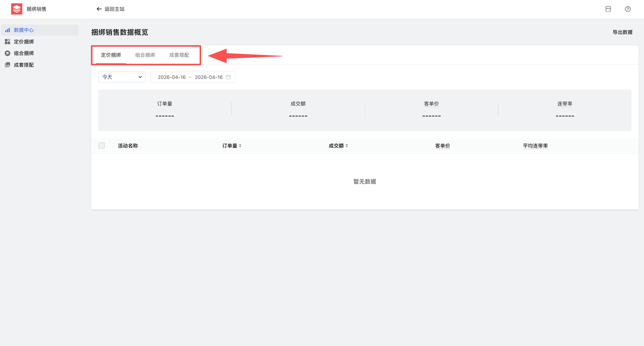Click the red 捆绑销售 app logo

click(x=16, y=9)
